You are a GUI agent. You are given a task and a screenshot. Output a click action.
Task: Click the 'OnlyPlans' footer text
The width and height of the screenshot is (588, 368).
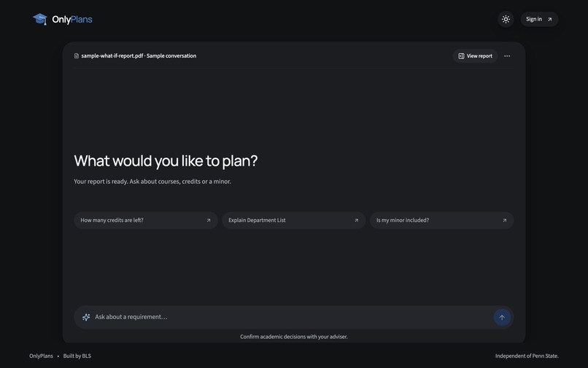click(42, 356)
